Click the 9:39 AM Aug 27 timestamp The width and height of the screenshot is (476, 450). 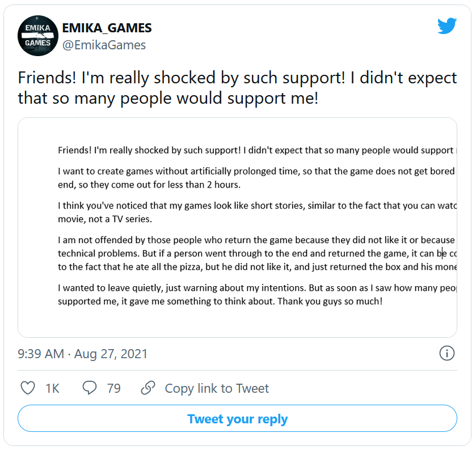(83, 354)
